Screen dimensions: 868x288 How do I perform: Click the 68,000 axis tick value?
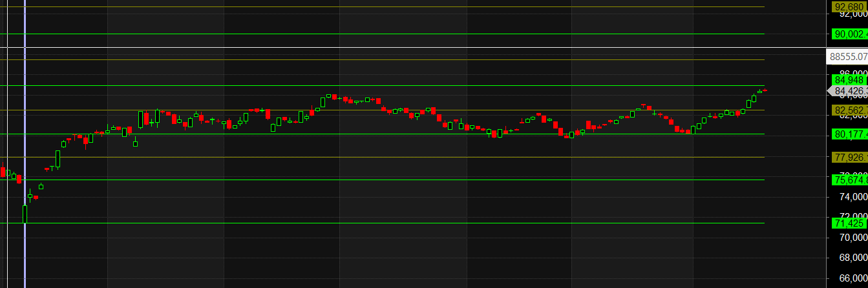[853, 258]
